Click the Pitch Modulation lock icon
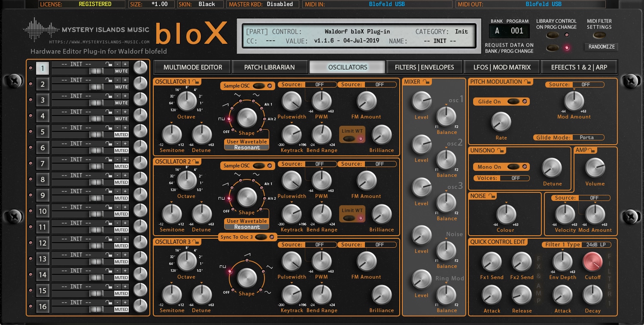 528,82
